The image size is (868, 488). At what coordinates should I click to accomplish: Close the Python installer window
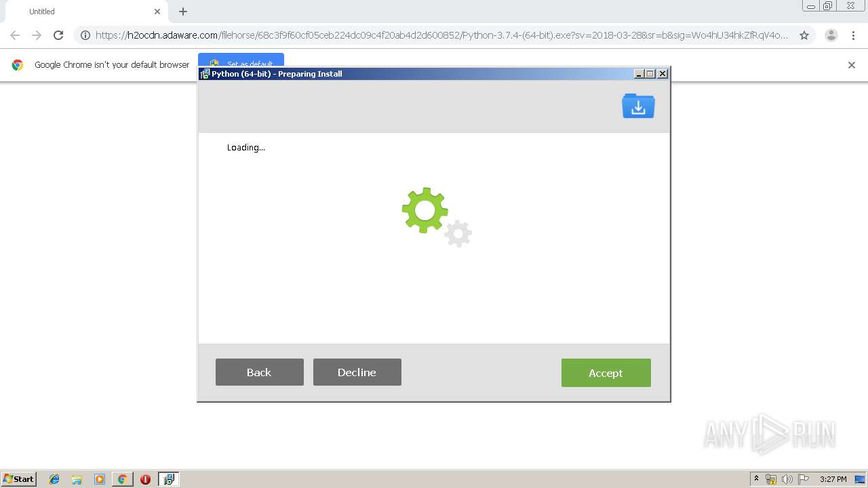(663, 74)
